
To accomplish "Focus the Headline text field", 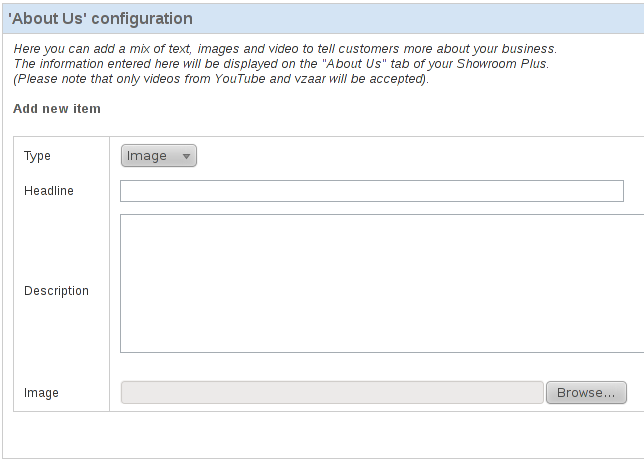I will (x=372, y=191).
